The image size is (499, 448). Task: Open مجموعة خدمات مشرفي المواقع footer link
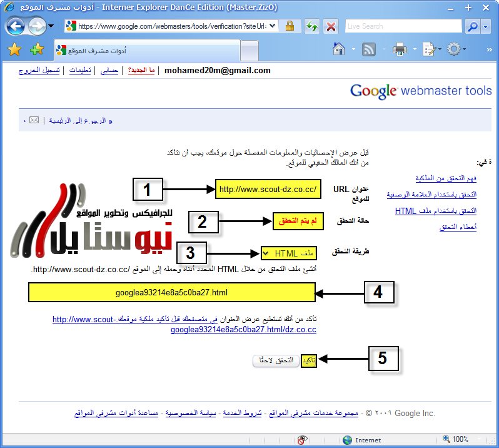(313, 413)
